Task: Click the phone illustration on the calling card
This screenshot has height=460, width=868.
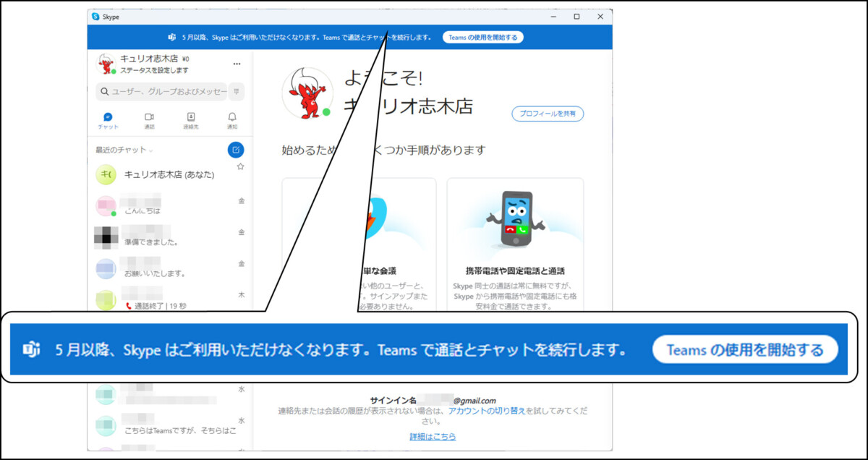Action: [516, 221]
